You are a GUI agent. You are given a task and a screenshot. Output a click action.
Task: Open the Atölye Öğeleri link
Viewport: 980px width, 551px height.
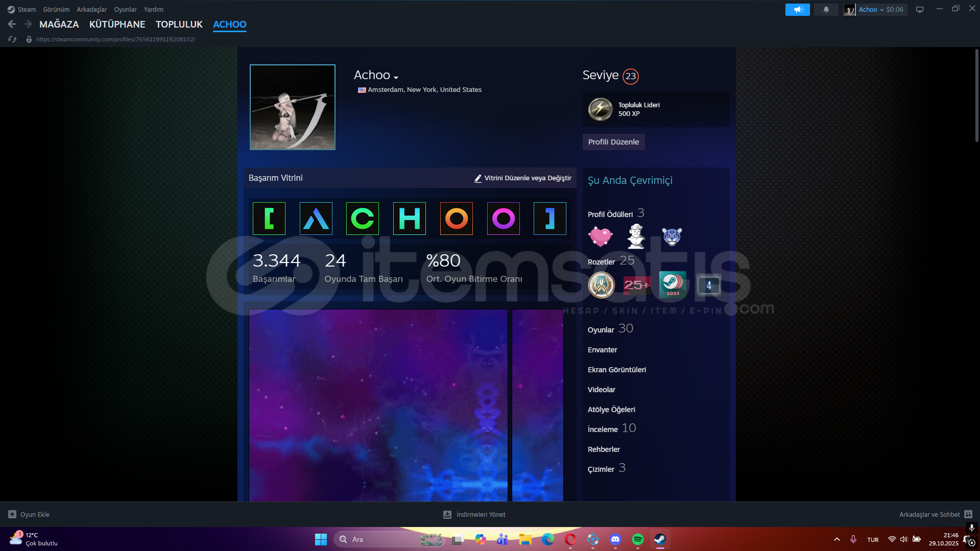tap(611, 410)
